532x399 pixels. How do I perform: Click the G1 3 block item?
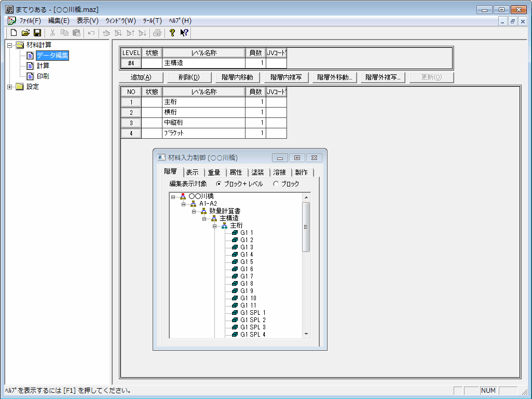(247, 247)
